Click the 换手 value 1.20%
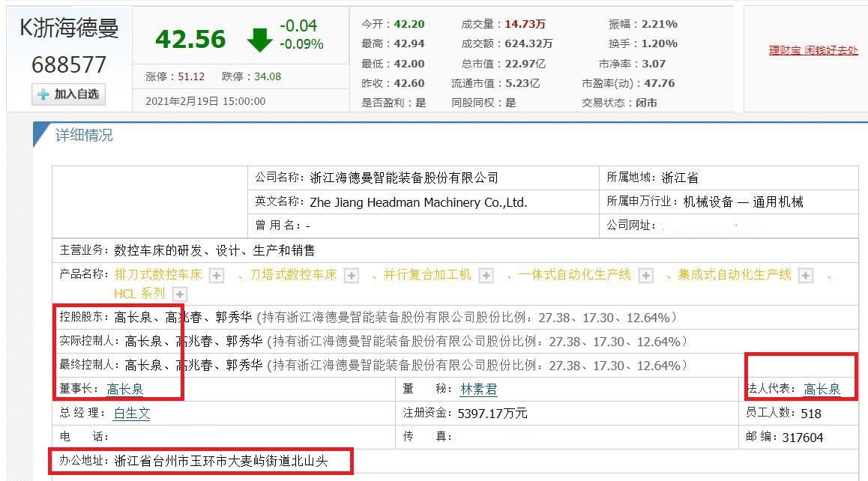 (x=660, y=43)
